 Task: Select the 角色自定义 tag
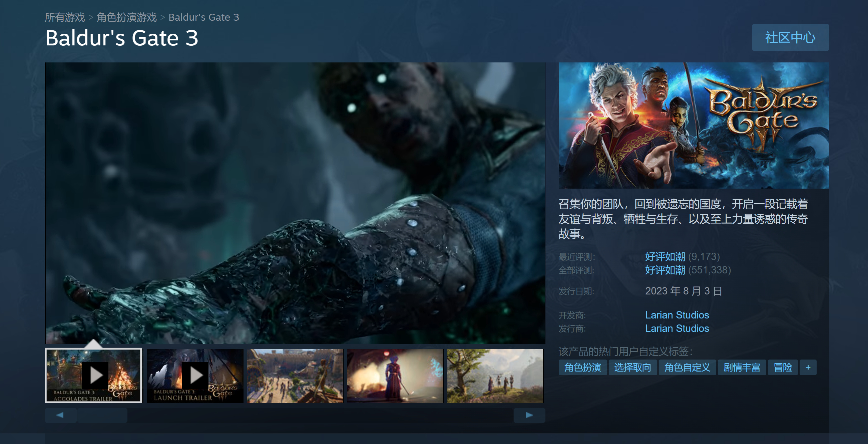(x=687, y=367)
